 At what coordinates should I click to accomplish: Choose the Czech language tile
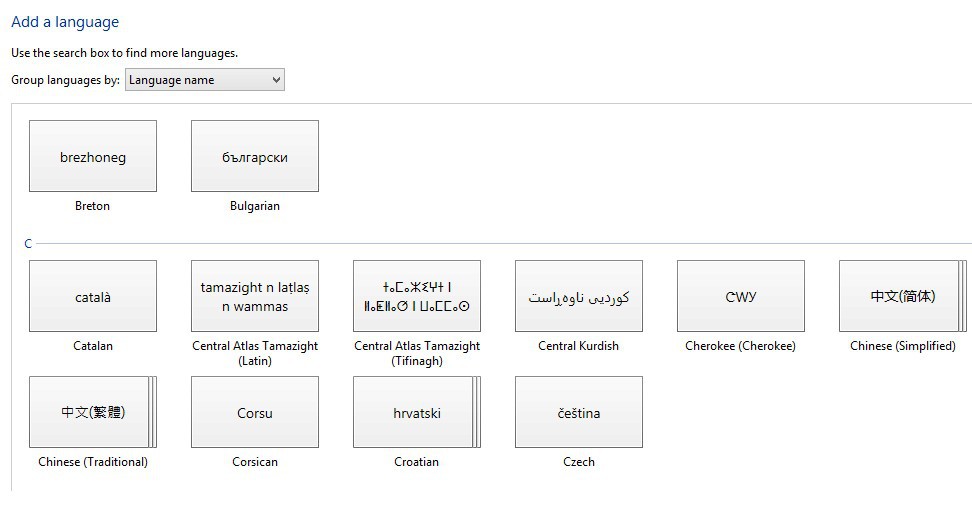pyautogui.click(x=579, y=412)
